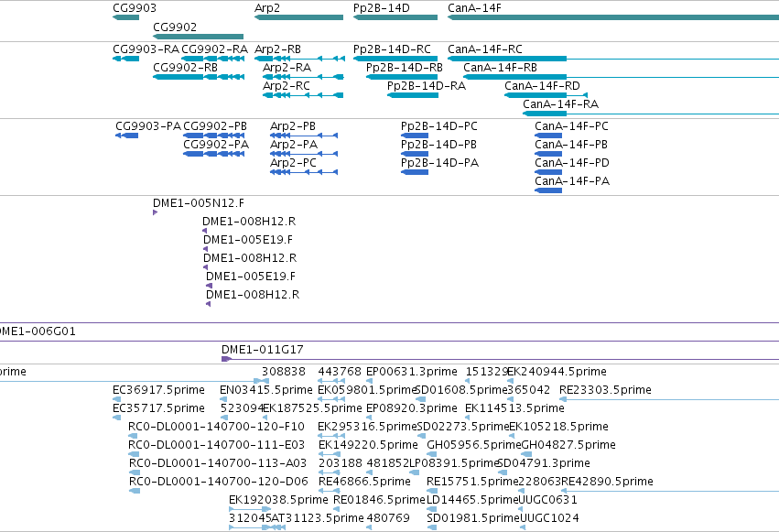Select the CanA-14F gene span
779x532 pixels.
point(613,17)
